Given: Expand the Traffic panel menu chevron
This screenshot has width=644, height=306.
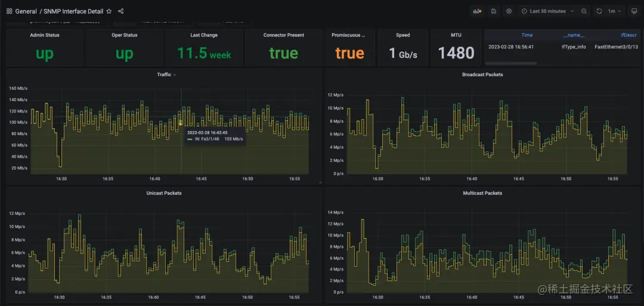Looking at the screenshot, I should (175, 74).
